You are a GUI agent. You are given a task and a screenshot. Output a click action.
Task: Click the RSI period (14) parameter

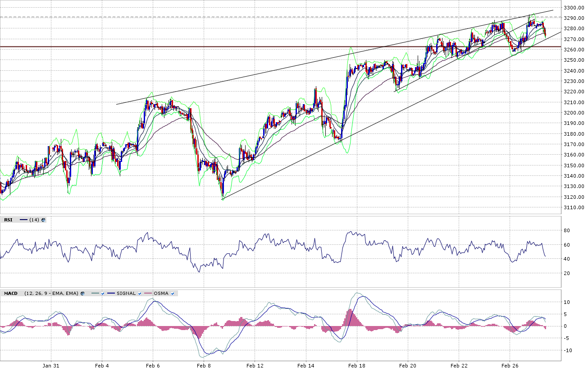[34, 220]
